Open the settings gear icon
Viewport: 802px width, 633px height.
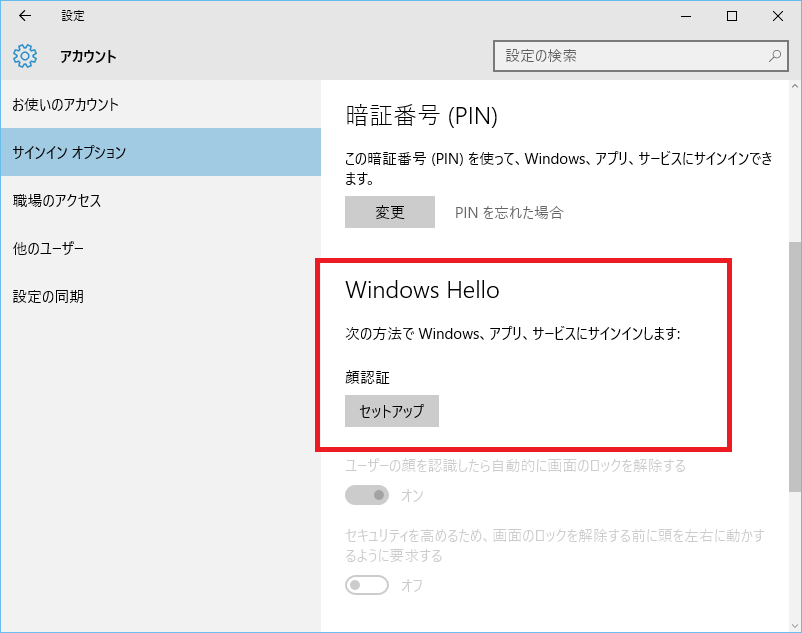point(25,56)
